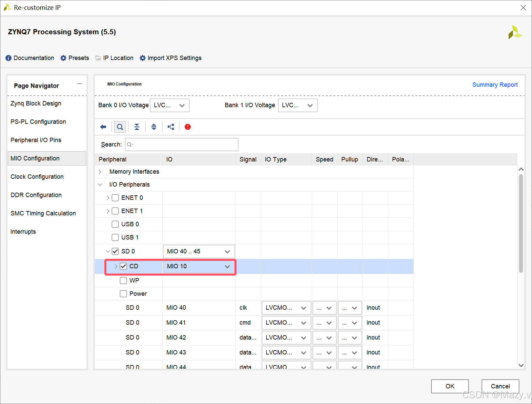Screen dimensions: 532x404
Task: Click the collapse all toolbar icon
Action: 137,127
